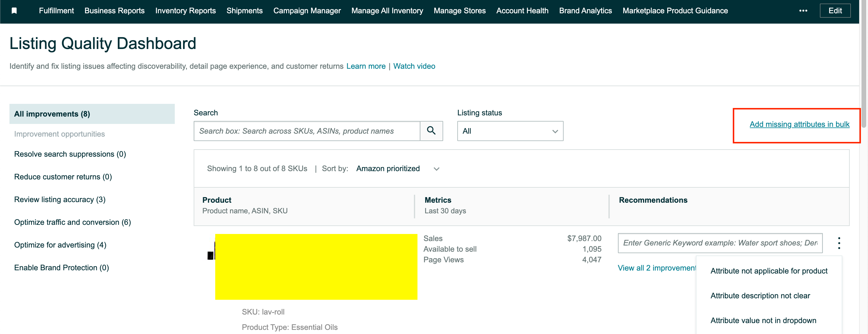Click the Edit button in top bar
868x334 pixels.
coord(835,11)
